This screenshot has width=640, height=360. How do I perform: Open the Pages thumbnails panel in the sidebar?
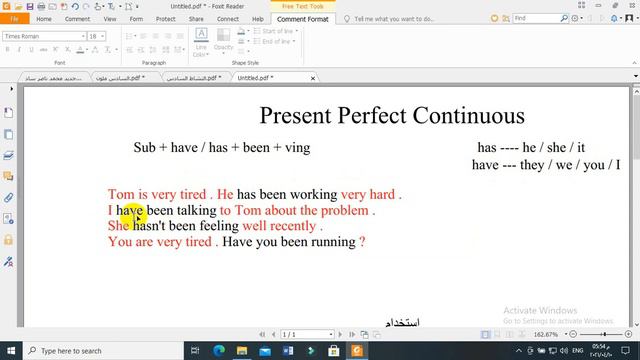click(8, 134)
